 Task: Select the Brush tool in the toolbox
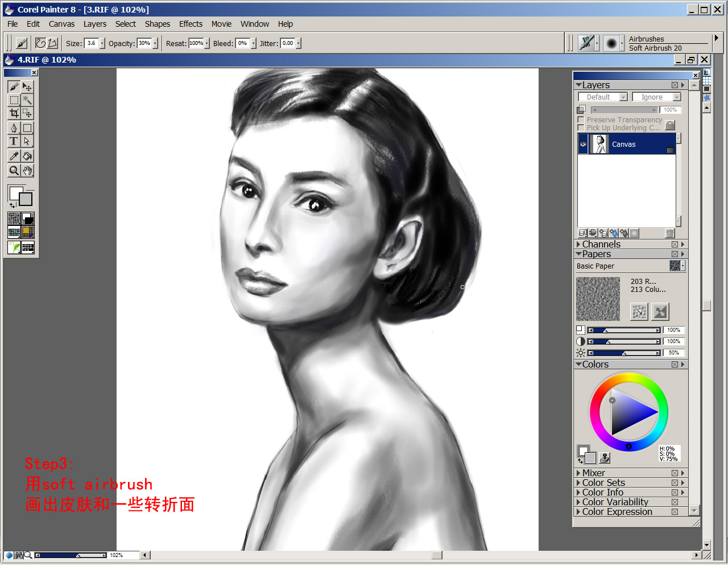(x=14, y=86)
